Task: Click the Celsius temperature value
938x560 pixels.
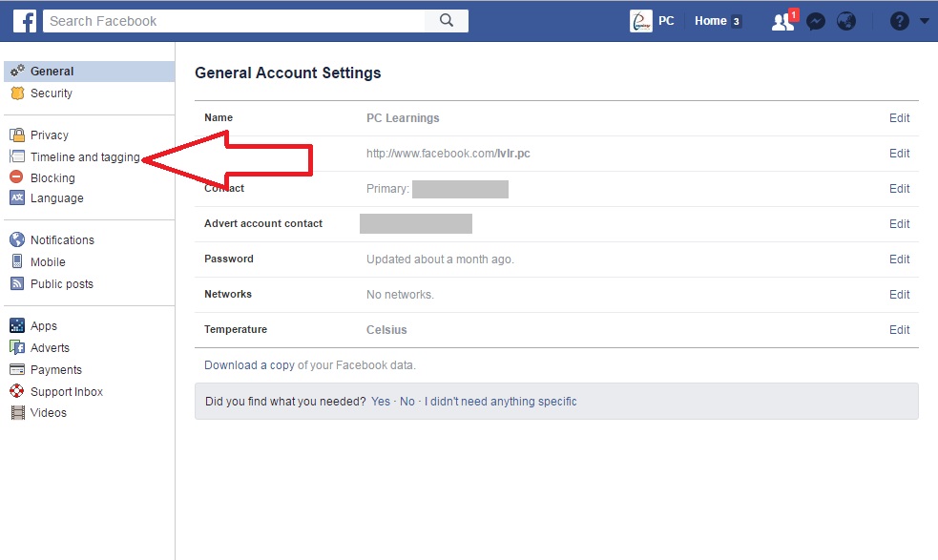Action: coord(386,330)
